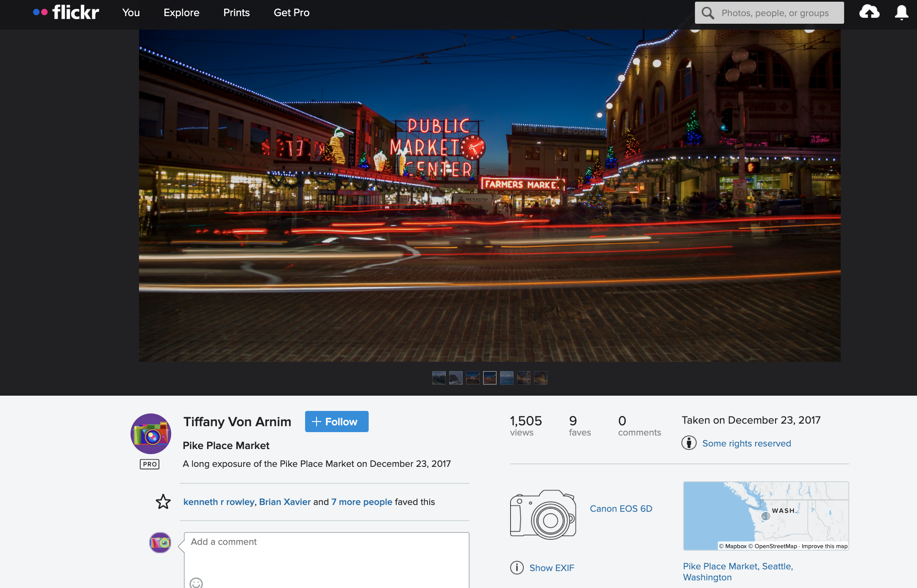Click the license attribution icon

click(x=689, y=443)
